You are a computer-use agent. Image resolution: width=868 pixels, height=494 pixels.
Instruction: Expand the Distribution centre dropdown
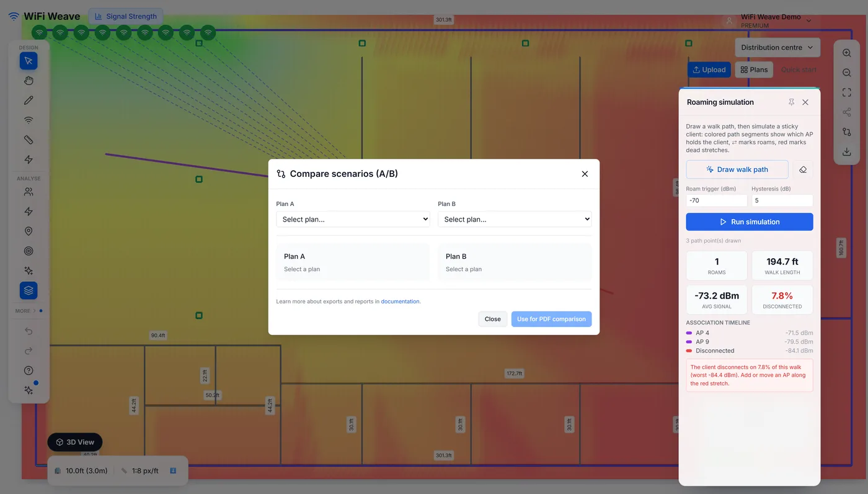[x=777, y=48]
